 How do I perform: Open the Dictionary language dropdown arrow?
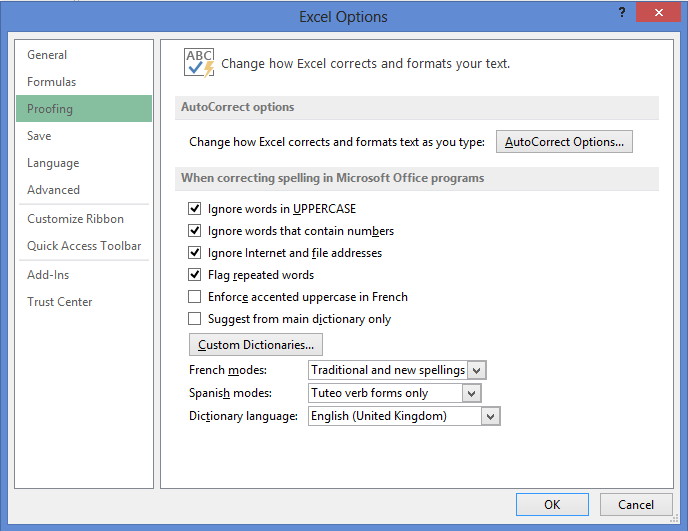[x=491, y=416]
